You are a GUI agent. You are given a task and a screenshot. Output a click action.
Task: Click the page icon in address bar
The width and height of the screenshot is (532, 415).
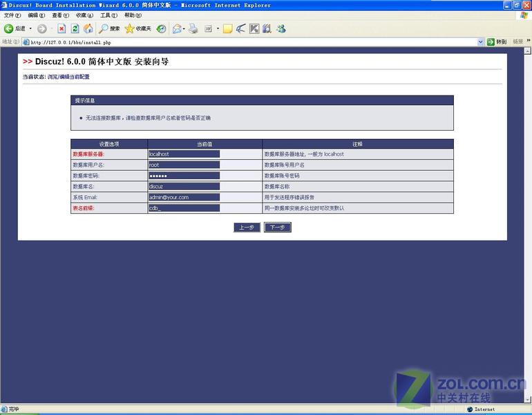tap(26, 42)
